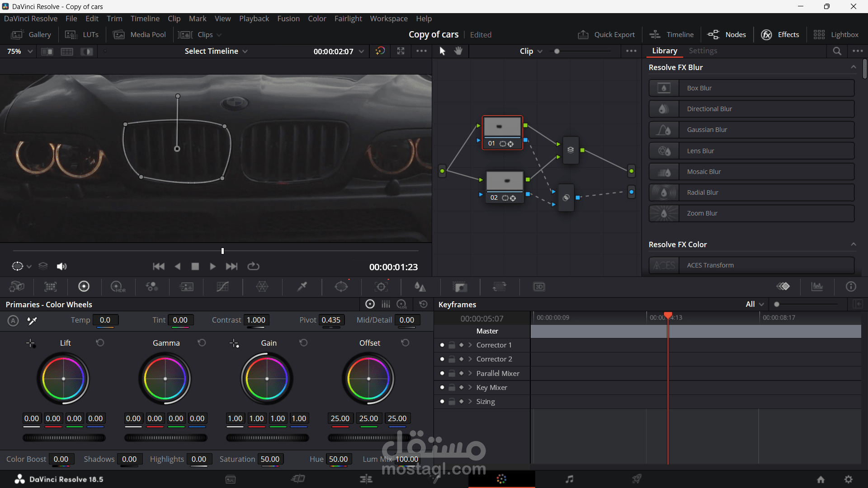Toggle loop playback

[x=253, y=267]
